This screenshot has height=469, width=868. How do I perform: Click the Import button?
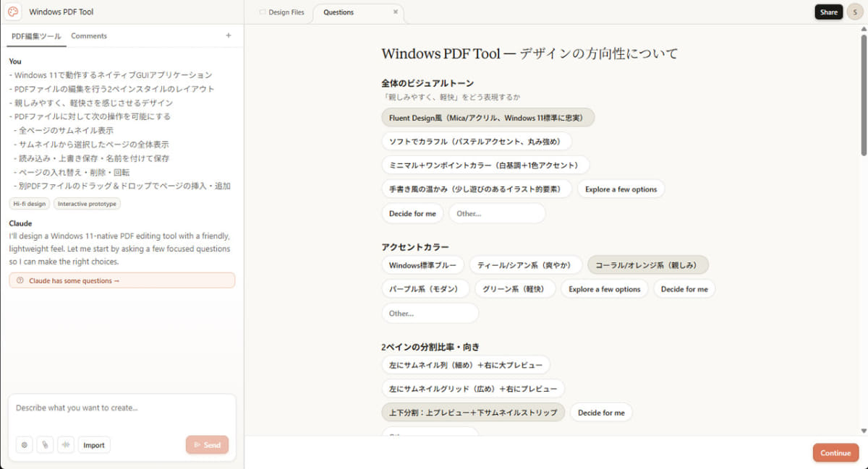click(94, 445)
